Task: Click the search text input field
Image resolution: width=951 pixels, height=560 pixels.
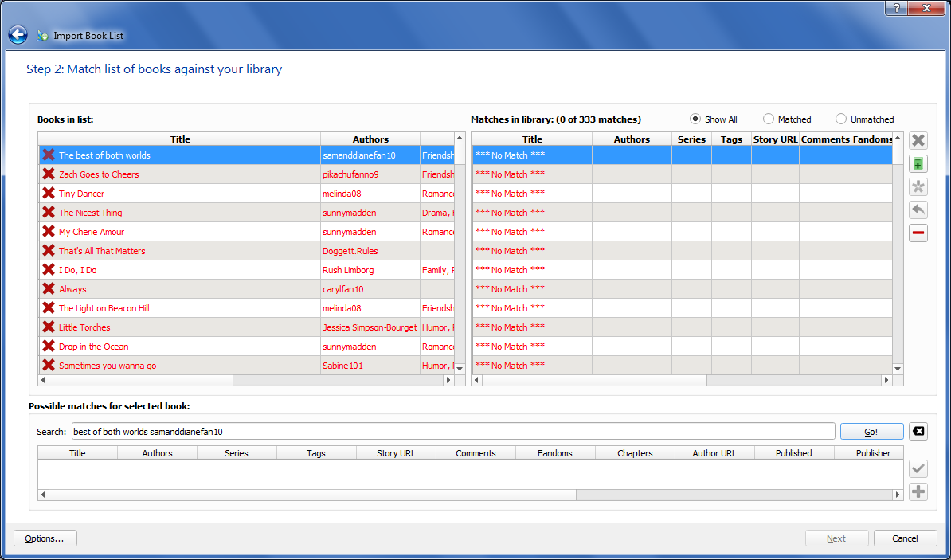Action: pos(453,432)
